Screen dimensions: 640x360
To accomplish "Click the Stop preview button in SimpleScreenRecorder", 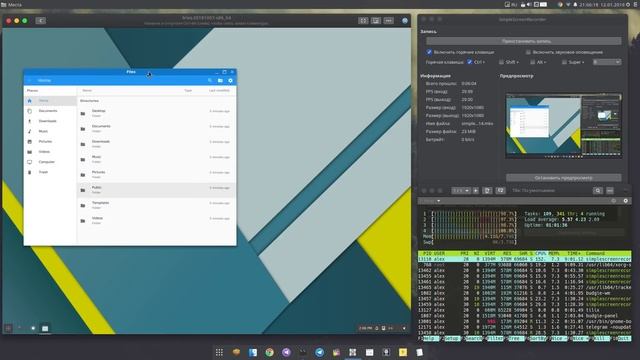I will 564,178.
